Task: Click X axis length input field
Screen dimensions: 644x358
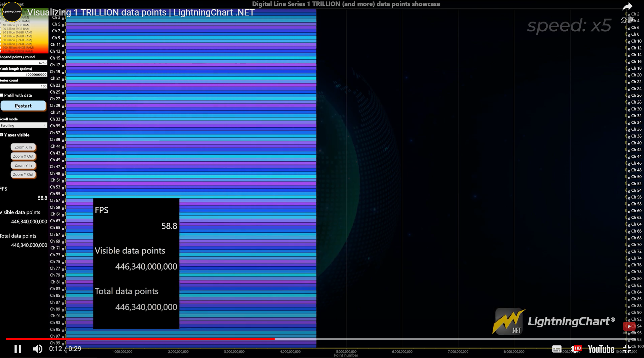Action: tap(24, 74)
